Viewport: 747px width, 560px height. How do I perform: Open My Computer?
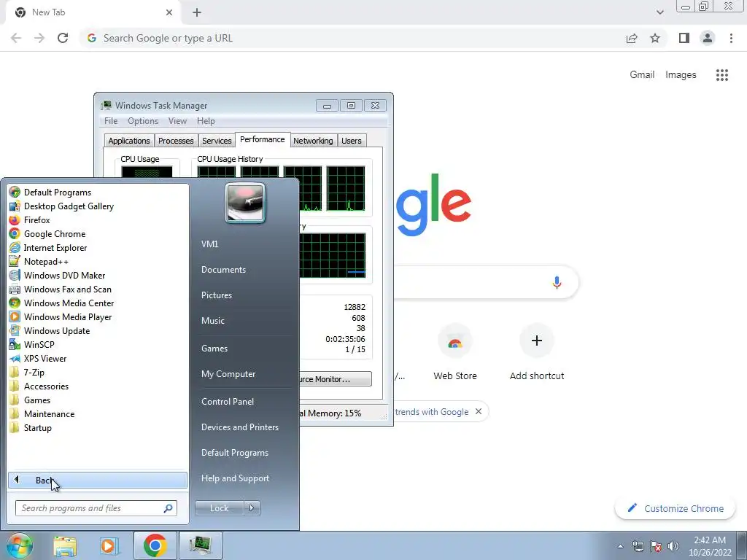(228, 374)
